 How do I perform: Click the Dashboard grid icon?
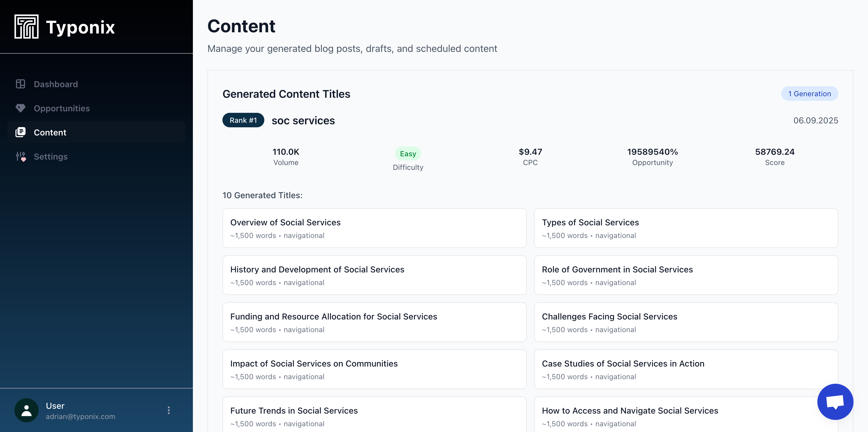(20, 84)
